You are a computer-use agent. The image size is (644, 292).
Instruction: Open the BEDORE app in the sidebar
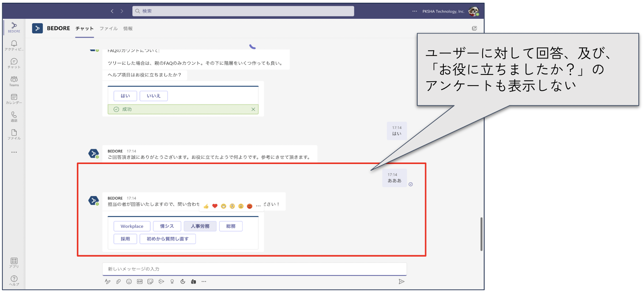pyautogui.click(x=14, y=27)
